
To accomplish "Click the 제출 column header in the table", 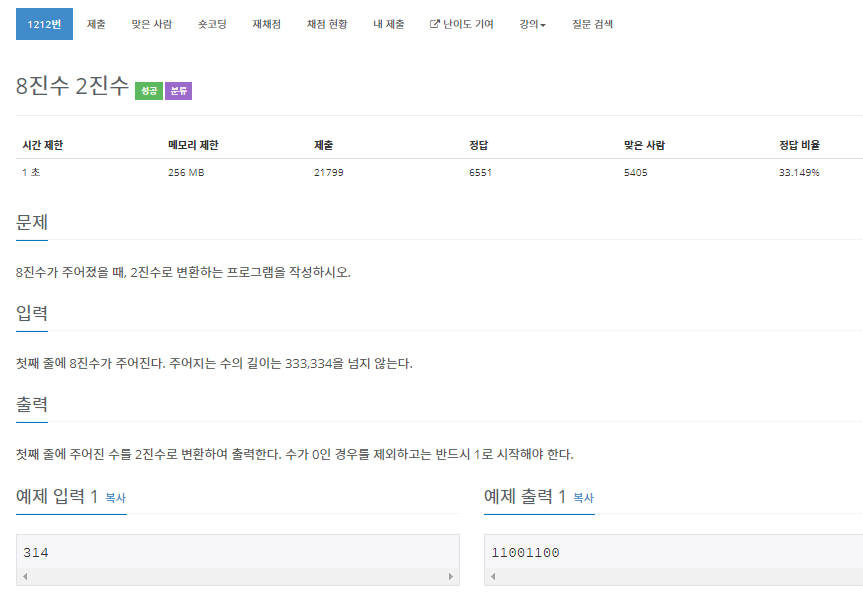I will 324,145.
